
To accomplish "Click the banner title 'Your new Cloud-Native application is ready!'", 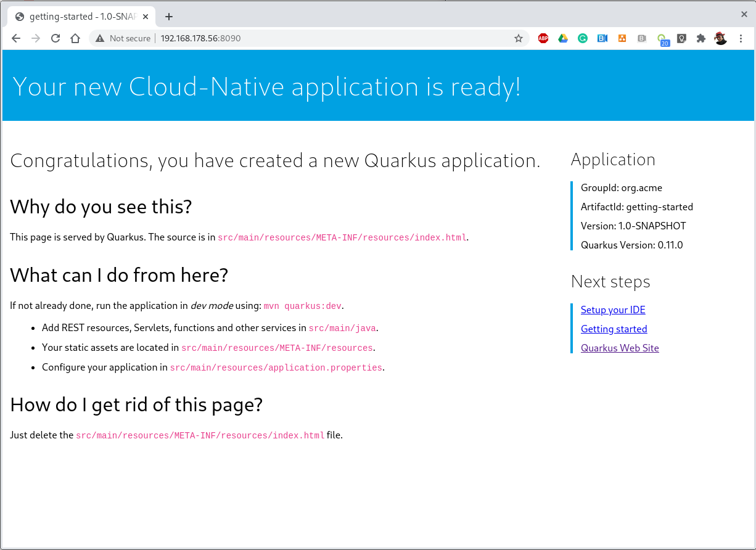I will (x=266, y=86).
